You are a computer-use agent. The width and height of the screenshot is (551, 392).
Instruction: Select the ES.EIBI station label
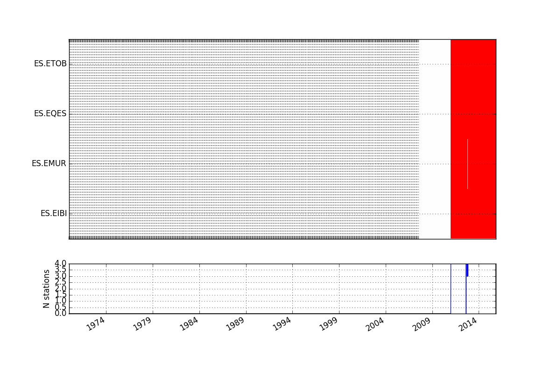(x=53, y=214)
